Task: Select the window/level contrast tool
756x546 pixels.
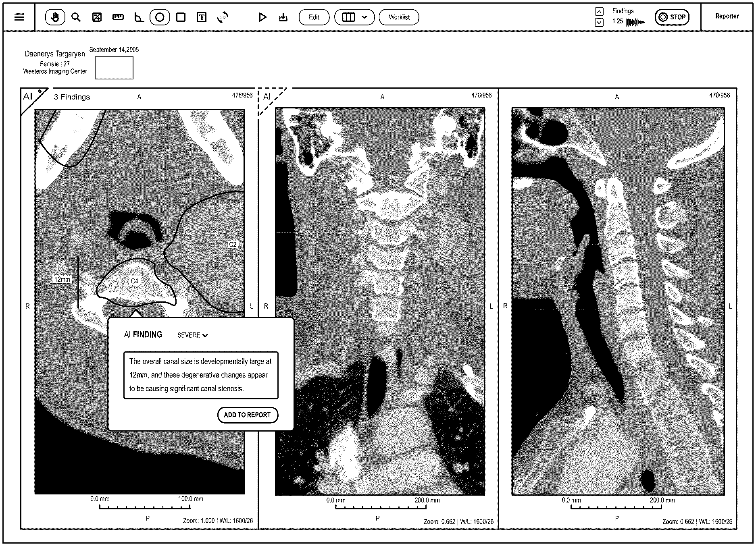Action: pyautogui.click(x=97, y=17)
